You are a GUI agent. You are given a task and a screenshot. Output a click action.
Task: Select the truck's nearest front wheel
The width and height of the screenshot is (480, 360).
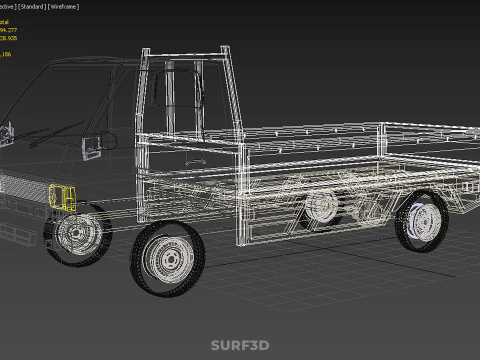tap(168, 259)
